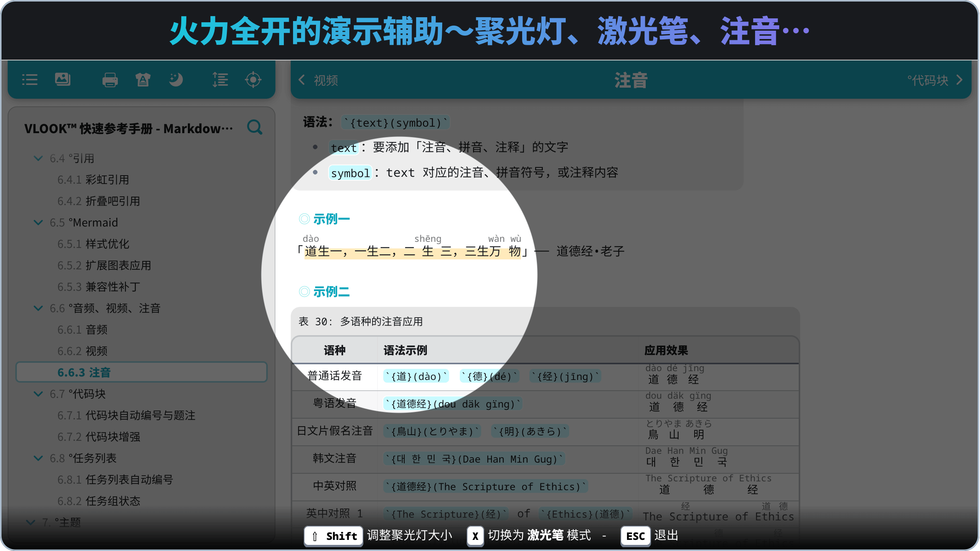980x551 pixels.
Task: Collapse the 6.6 °音频、视频、注音 section
Action: point(38,308)
